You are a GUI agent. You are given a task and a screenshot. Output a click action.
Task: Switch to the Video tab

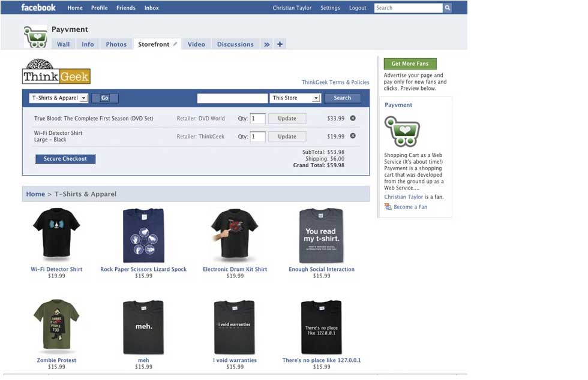[196, 44]
